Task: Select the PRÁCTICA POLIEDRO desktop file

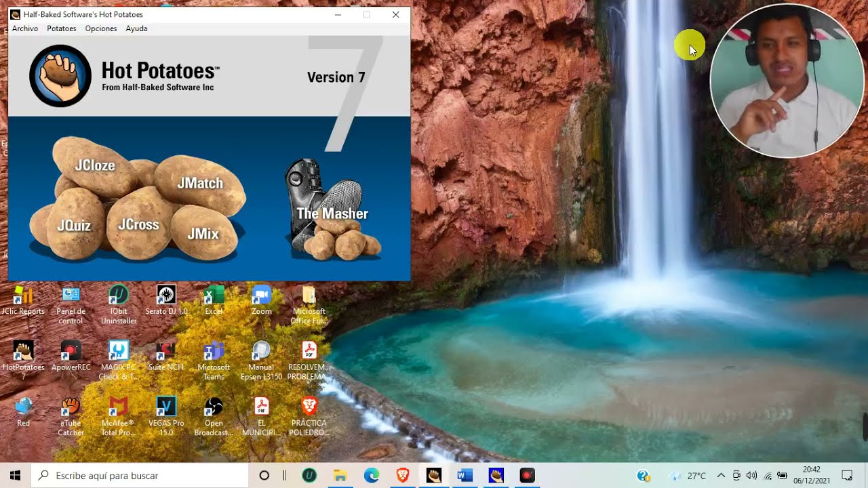Action: click(x=309, y=415)
